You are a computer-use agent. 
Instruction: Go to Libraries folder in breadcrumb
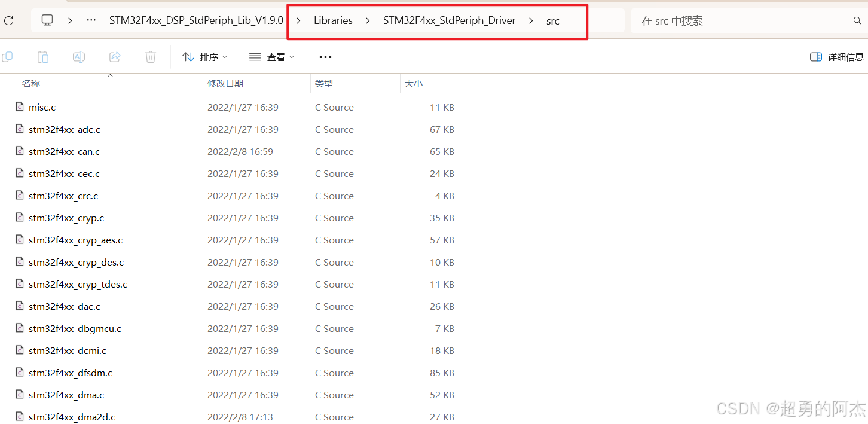pos(333,20)
